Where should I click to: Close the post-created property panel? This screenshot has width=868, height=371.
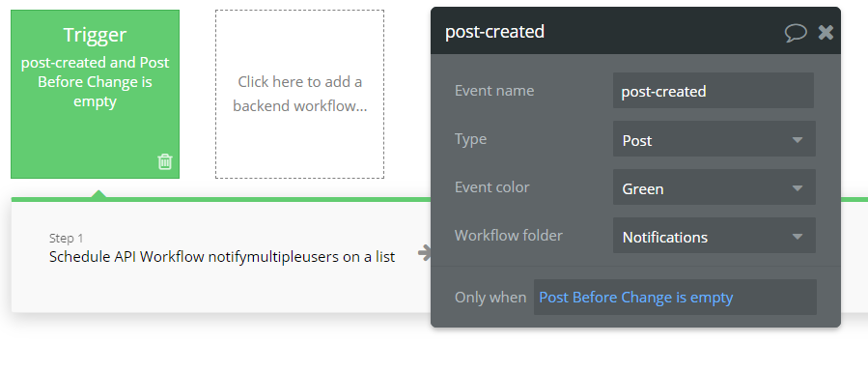[826, 32]
